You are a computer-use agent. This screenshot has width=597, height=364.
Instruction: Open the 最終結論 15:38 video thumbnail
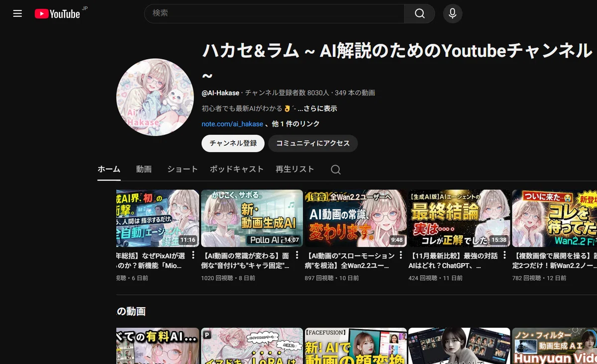[x=459, y=218]
